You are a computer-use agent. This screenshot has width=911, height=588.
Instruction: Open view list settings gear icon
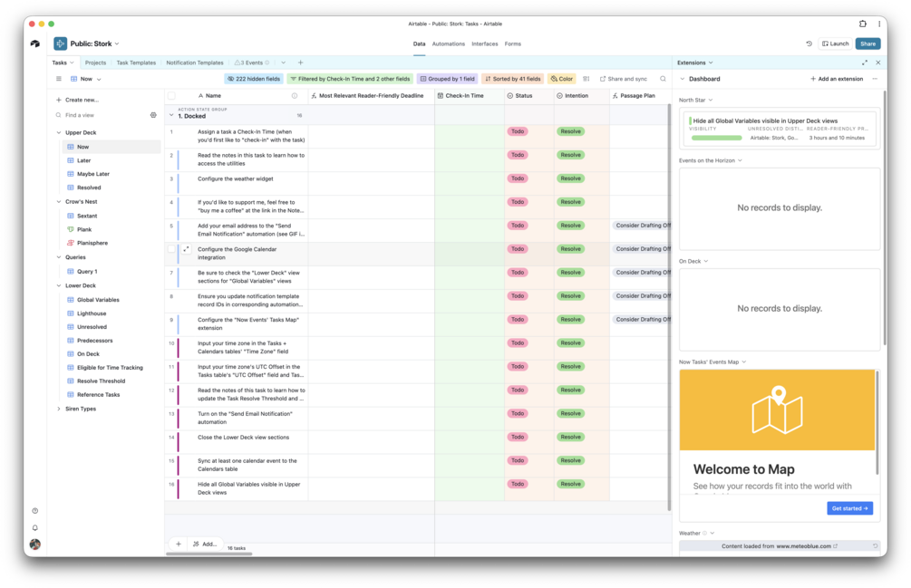[153, 115]
